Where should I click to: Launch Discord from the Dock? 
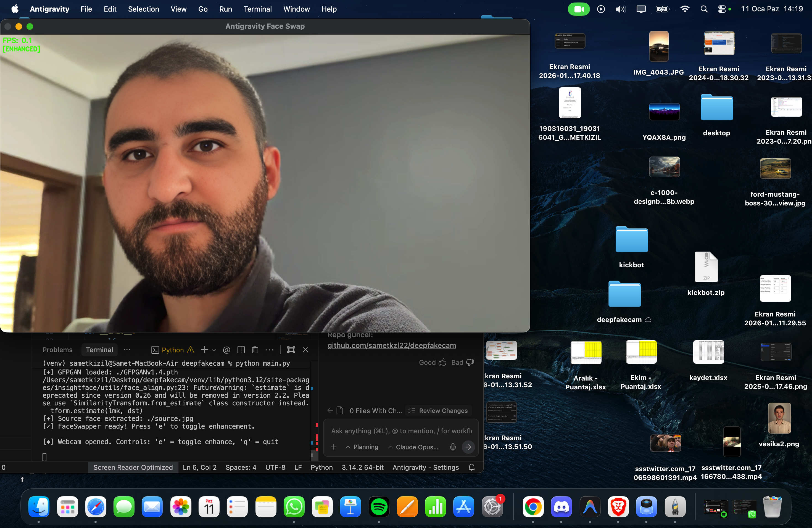pos(561,506)
